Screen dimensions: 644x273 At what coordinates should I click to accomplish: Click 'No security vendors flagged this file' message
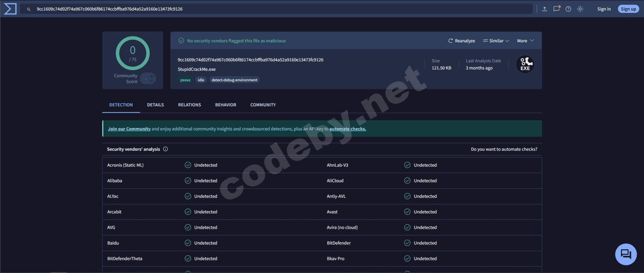pyautogui.click(x=237, y=41)
